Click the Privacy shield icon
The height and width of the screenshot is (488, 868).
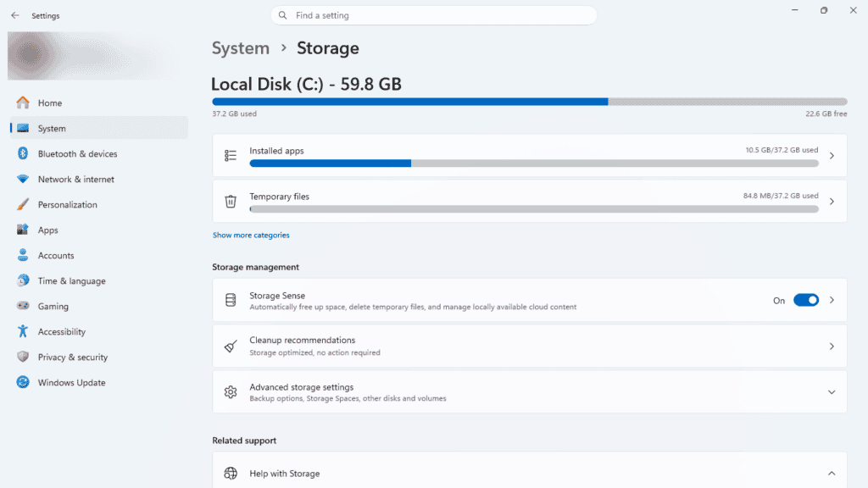point(23,357)
